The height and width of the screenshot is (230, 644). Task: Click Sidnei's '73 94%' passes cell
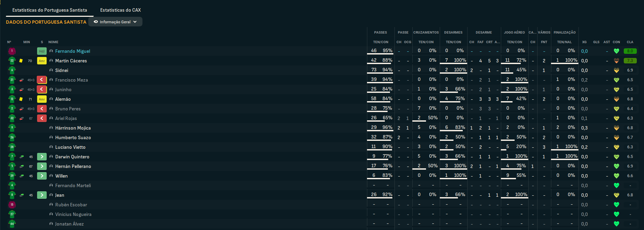point(381,70)
